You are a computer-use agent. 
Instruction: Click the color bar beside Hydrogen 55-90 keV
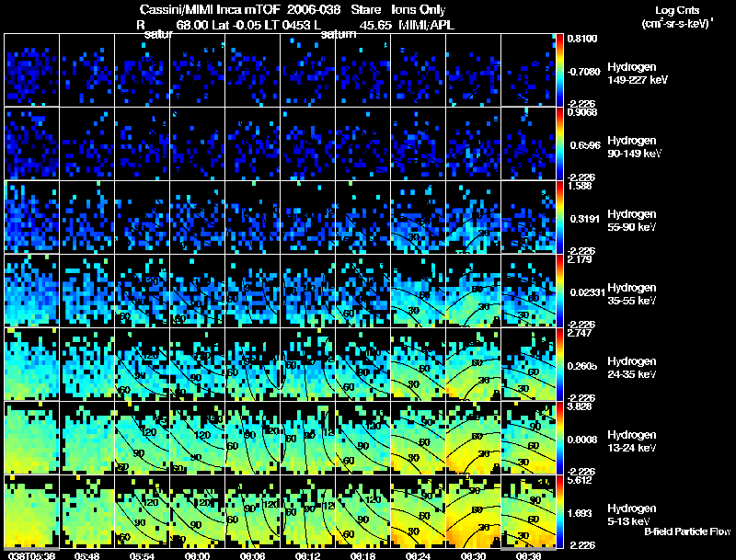click(559, 217)
